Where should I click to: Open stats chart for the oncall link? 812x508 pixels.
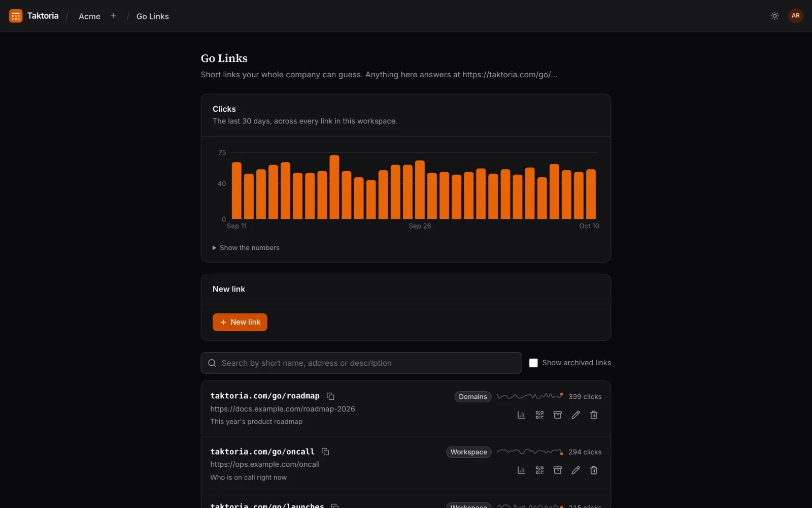point(521,470)
